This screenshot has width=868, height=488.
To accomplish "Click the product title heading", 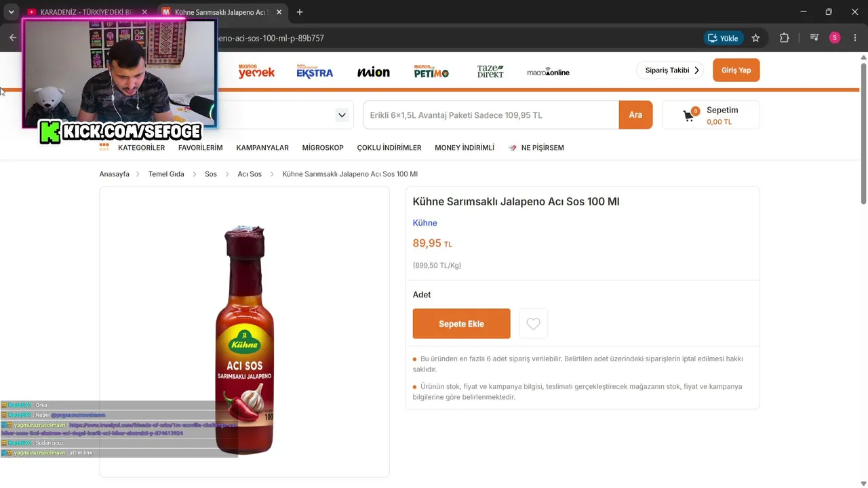I will click(516, 201).
